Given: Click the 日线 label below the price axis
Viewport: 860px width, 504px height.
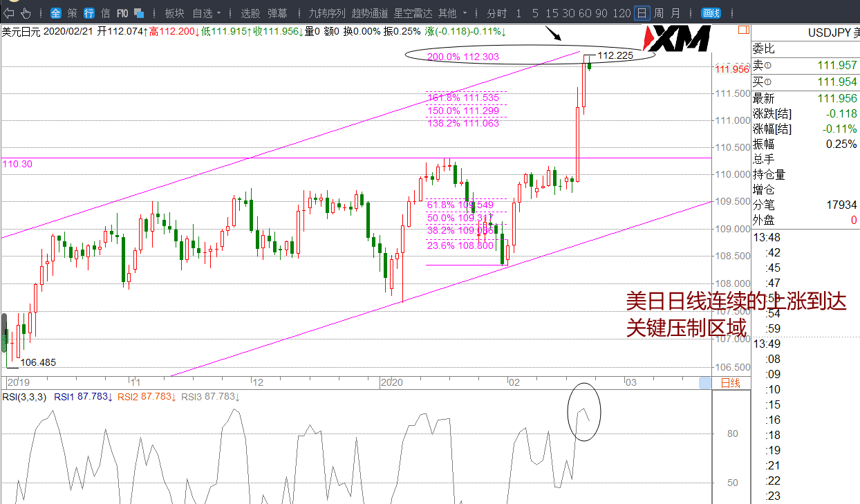Looking at the screenshot, I should tap(730, 383).
